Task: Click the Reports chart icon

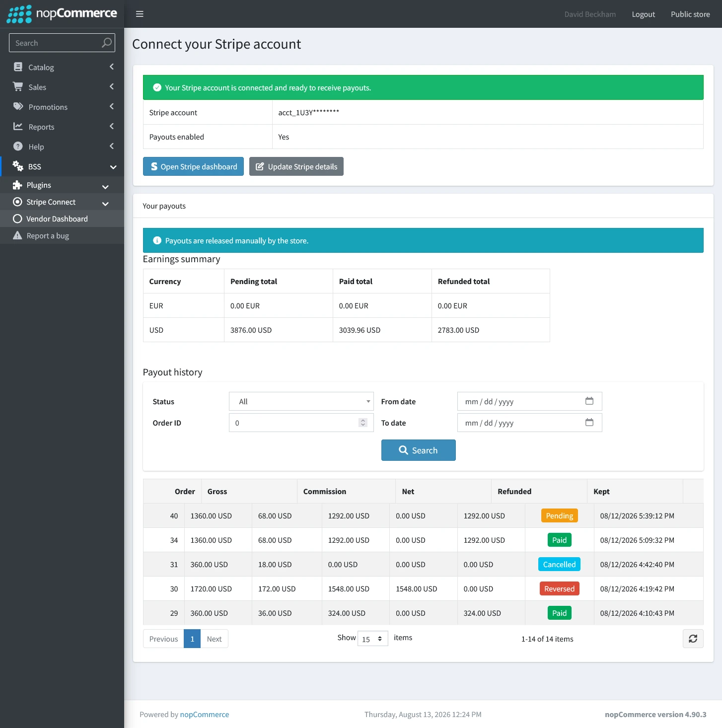Action: (x=18, y=127)
